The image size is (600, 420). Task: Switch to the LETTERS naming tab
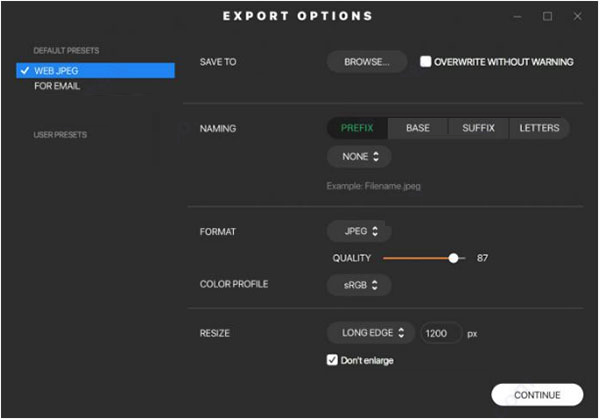pos(539,128)
